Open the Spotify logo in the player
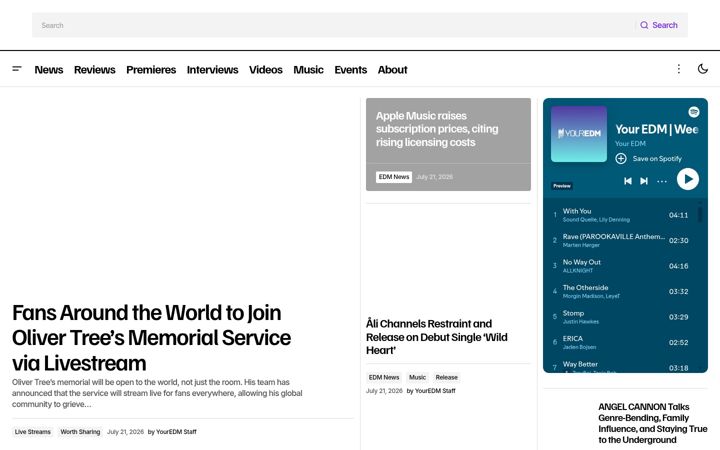 click(x=693, y=112)
